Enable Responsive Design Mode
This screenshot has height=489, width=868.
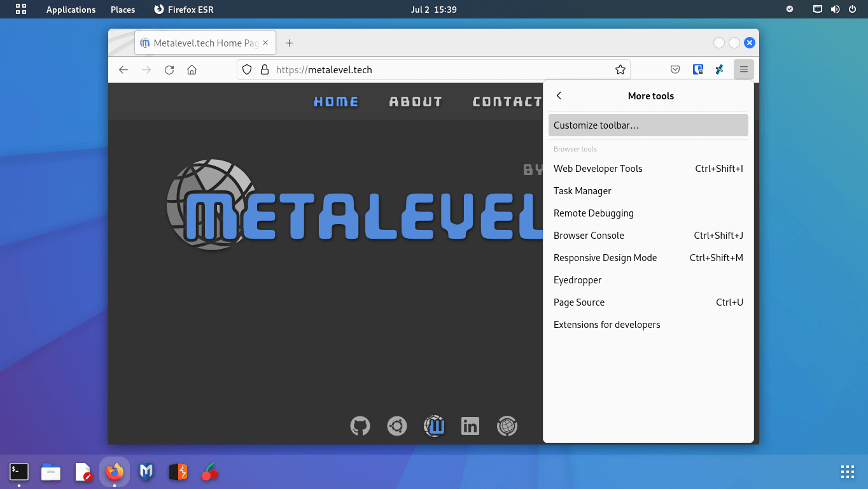coord(648,258)
